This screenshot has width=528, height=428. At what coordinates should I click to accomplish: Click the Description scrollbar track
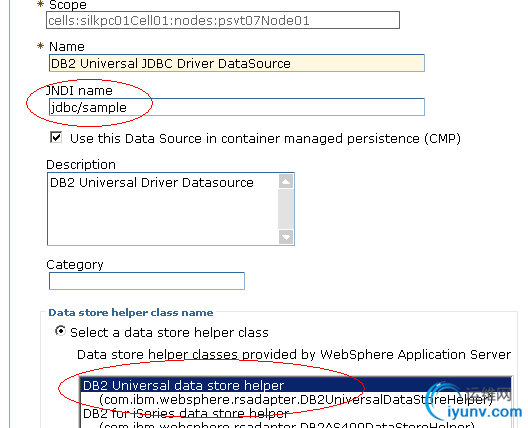click(286, 209)
